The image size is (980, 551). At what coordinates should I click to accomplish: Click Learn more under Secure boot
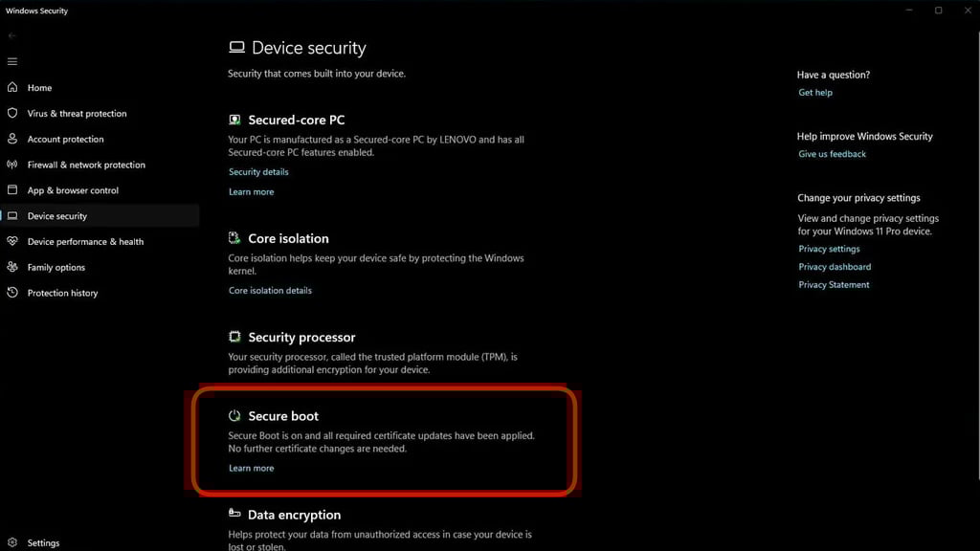click(x=251, y=469)
